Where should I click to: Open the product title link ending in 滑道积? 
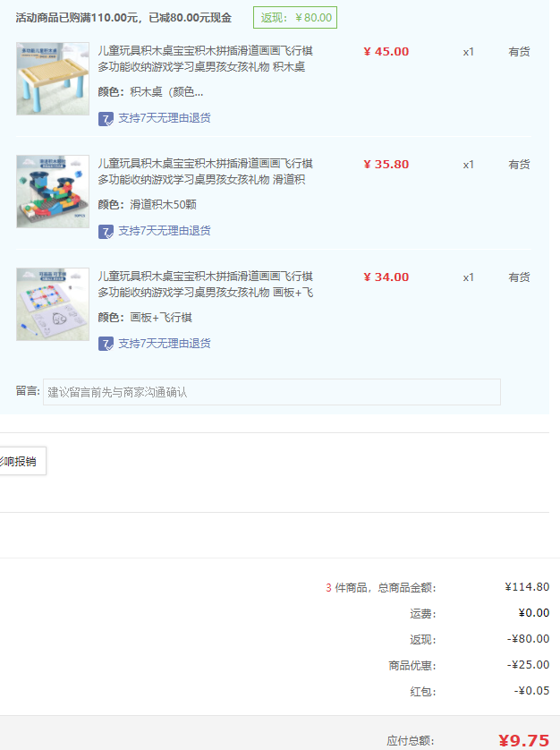205,172
